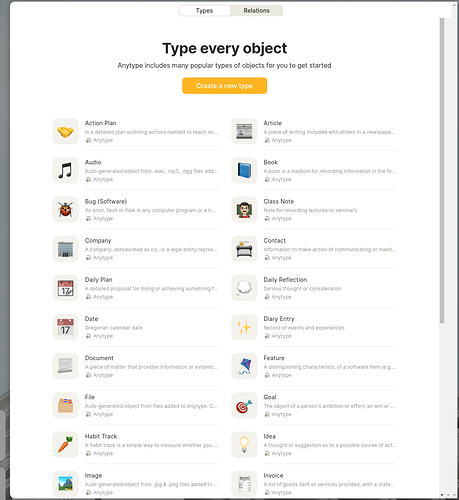Click the scrollbar down arrow at bottom

click(x=442, y=495)
